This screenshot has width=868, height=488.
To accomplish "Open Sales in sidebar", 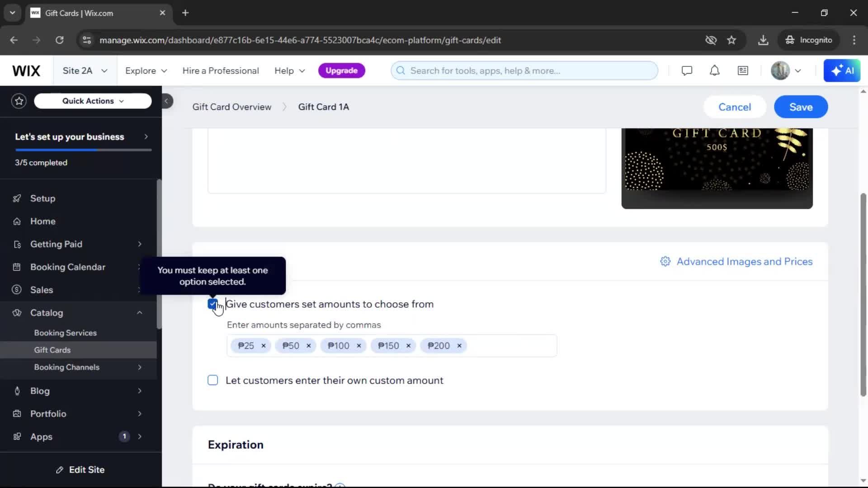I will pos(42,290).
